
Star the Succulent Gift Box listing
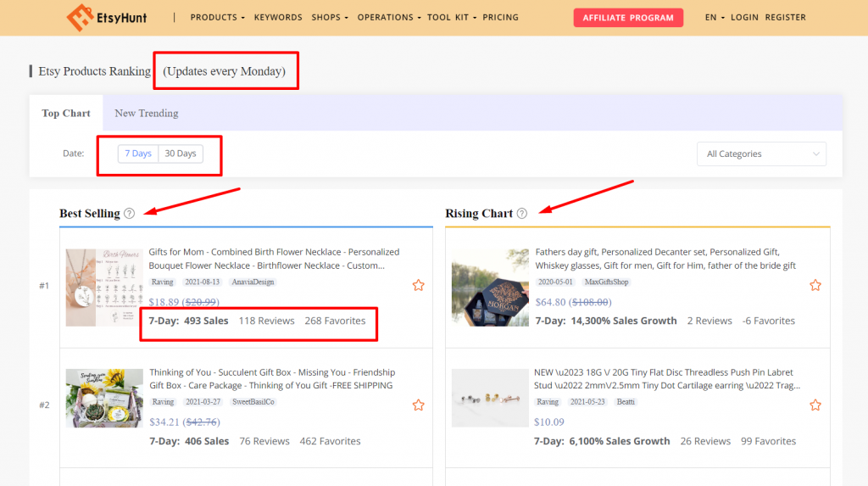(x=418, y=405)
